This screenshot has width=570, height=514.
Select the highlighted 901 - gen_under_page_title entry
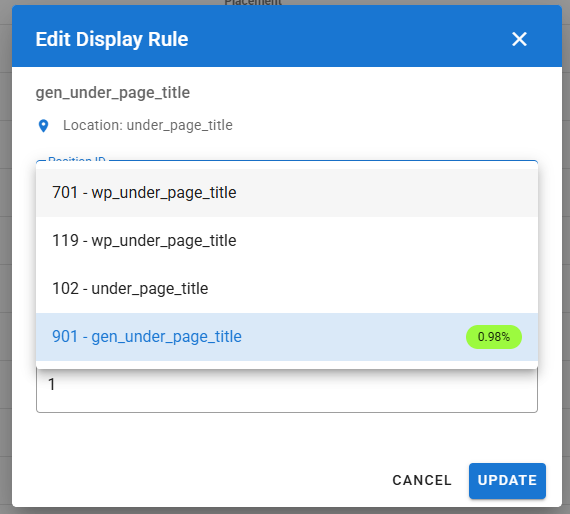click(287, 337)
